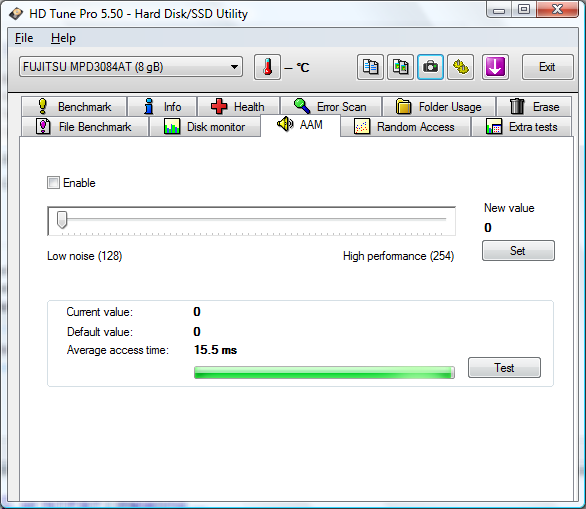Switch to the Info tab
586x509 pixels.
click(162, 107)
